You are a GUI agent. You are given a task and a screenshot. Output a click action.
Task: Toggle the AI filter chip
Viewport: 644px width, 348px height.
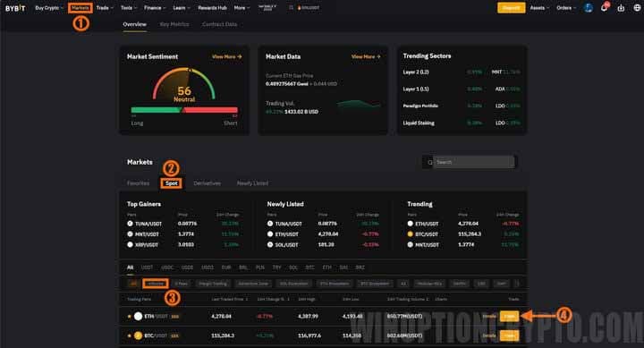click(x=403, y=284)
